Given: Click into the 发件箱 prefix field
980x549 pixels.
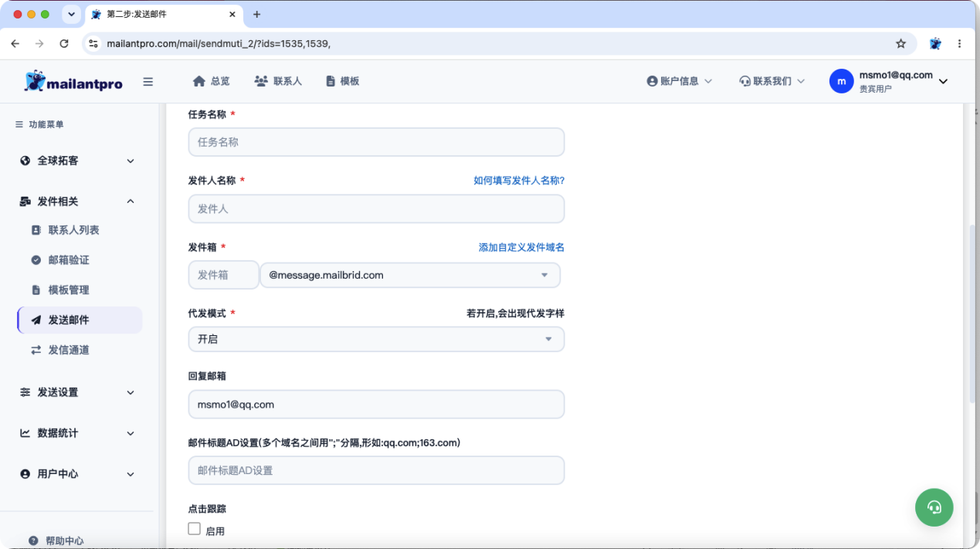Looking at the screenshot, I should [x=224, y=275].
